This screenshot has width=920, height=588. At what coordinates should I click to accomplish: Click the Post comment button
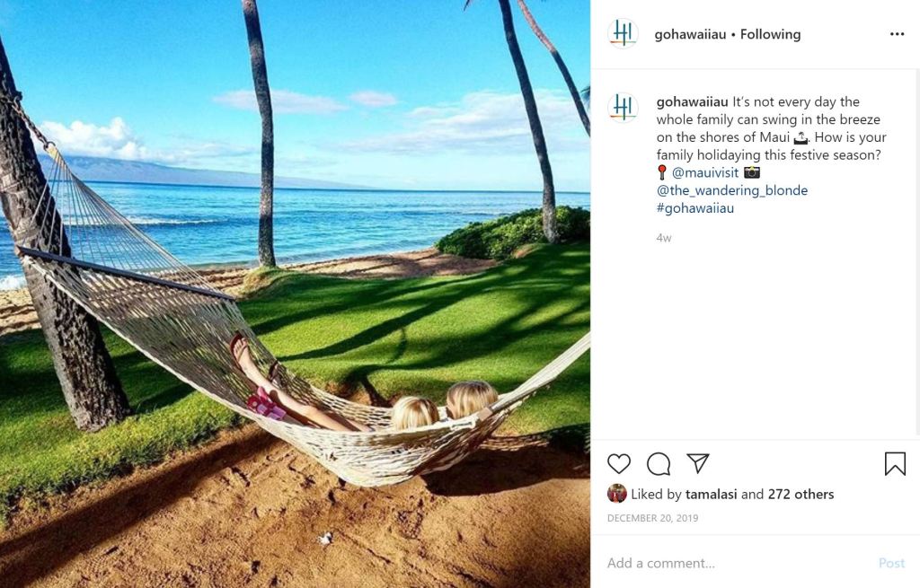point(891,564)
